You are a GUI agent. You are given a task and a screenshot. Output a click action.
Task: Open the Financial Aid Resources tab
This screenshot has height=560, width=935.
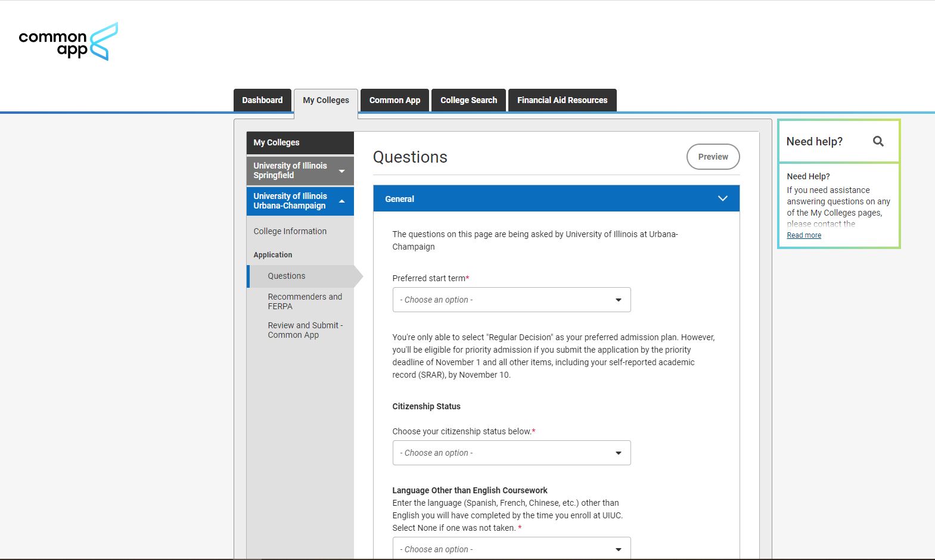(x=562, y=100)
